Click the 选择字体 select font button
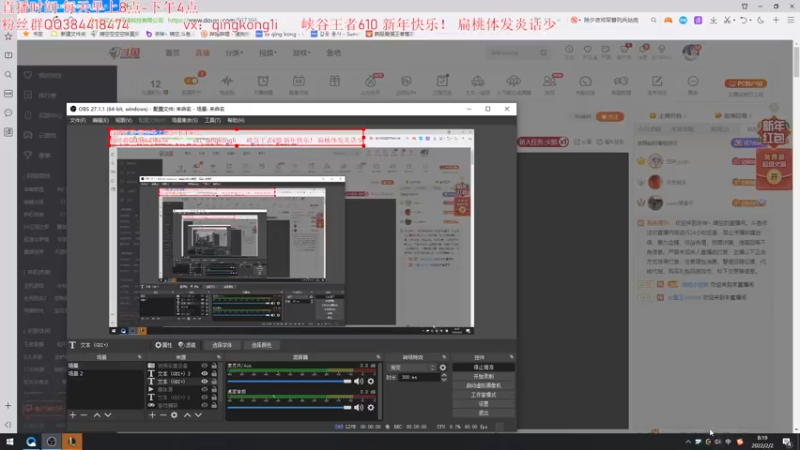The width and height of the screenshot is (800, 450). click(222, 345)
